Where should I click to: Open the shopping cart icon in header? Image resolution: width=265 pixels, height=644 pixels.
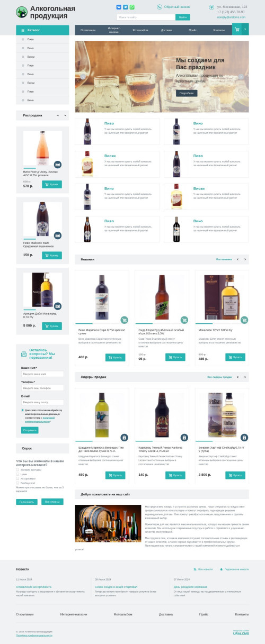(236, 30)
